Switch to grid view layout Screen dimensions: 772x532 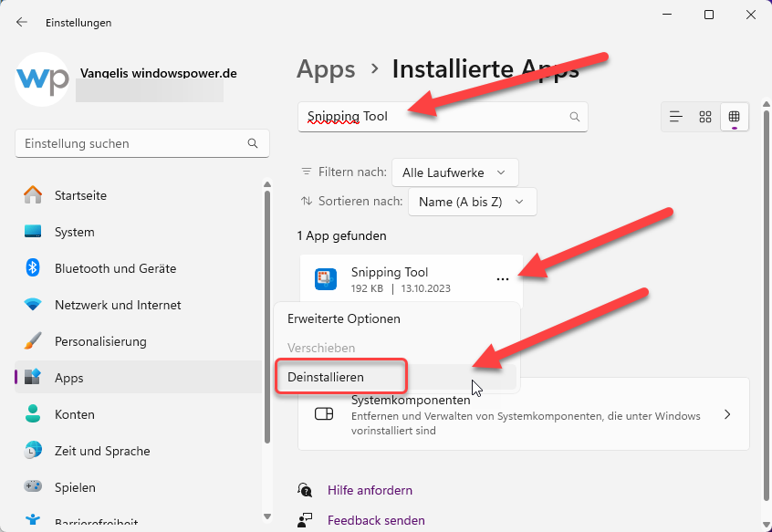coord(705,117)
